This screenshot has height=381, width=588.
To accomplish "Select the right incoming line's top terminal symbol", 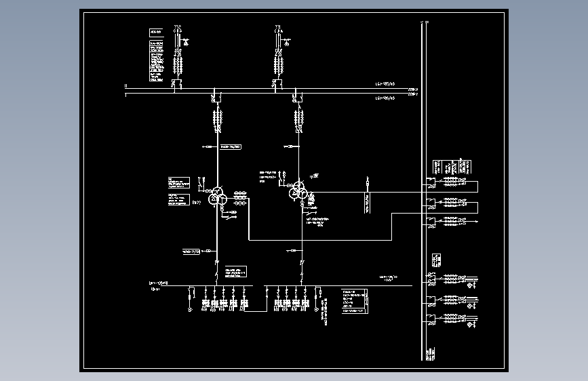I will tap(278, 28).
